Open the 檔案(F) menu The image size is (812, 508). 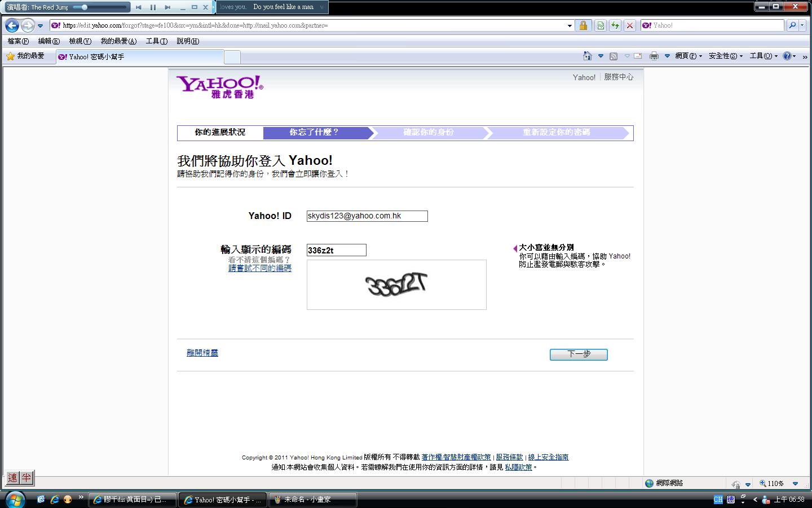(18, 41)
